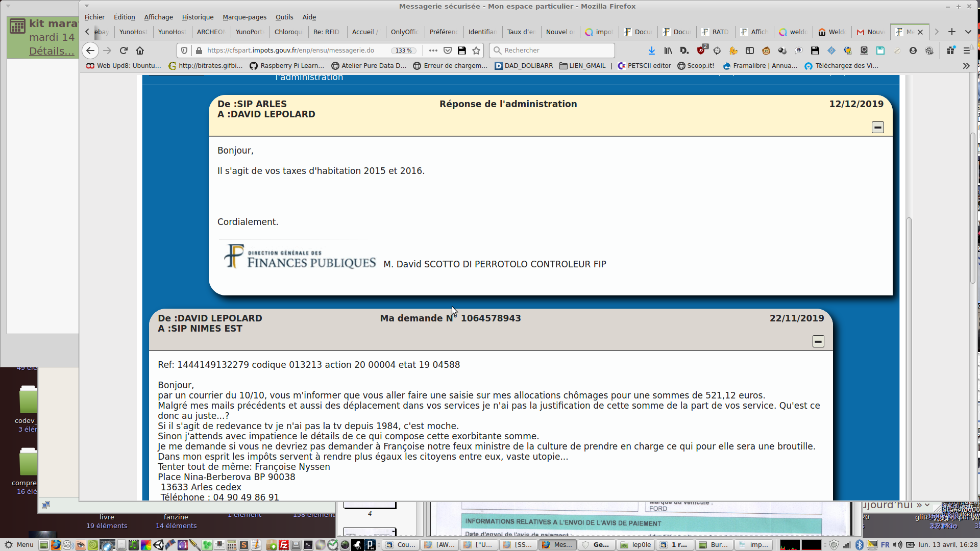Viewport: 980px width, 551px height.
Task: Switch to the OnlyOffice tab
Action: coord(404,32)
